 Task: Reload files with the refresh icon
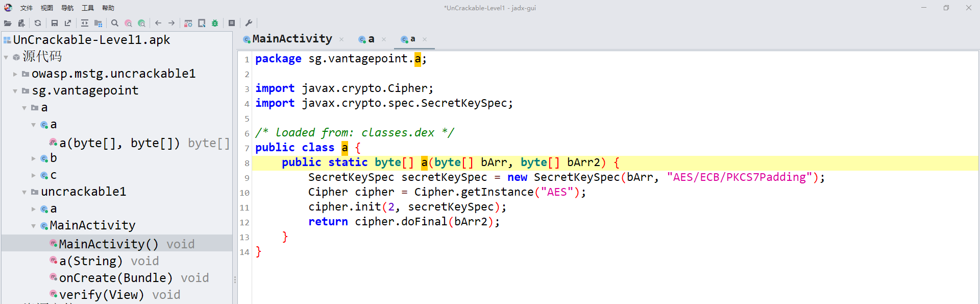tap(38, 23)
